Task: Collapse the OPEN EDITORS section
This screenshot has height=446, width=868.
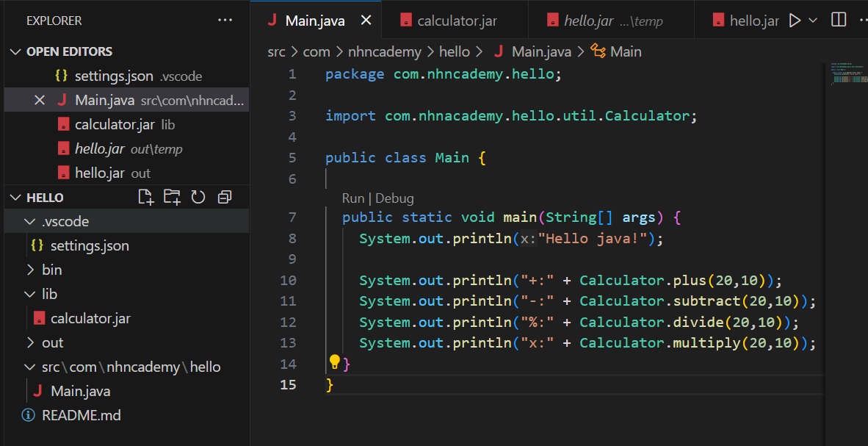Action: 15,51
